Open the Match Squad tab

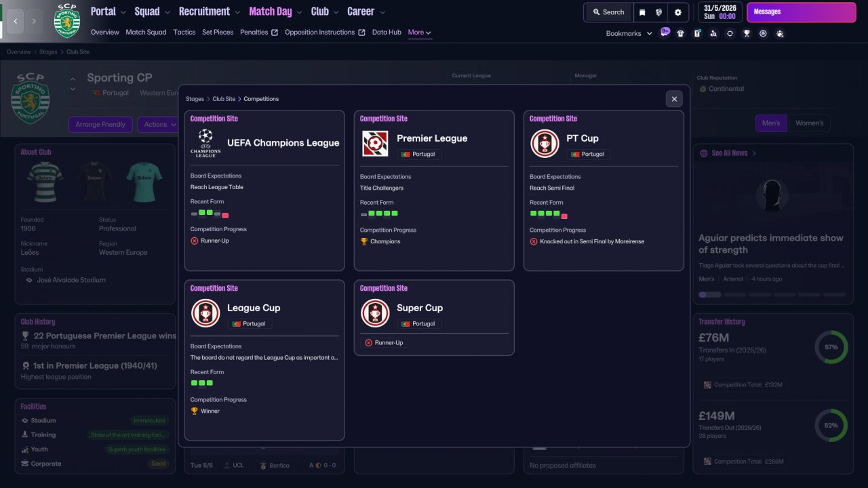(146, 33)
